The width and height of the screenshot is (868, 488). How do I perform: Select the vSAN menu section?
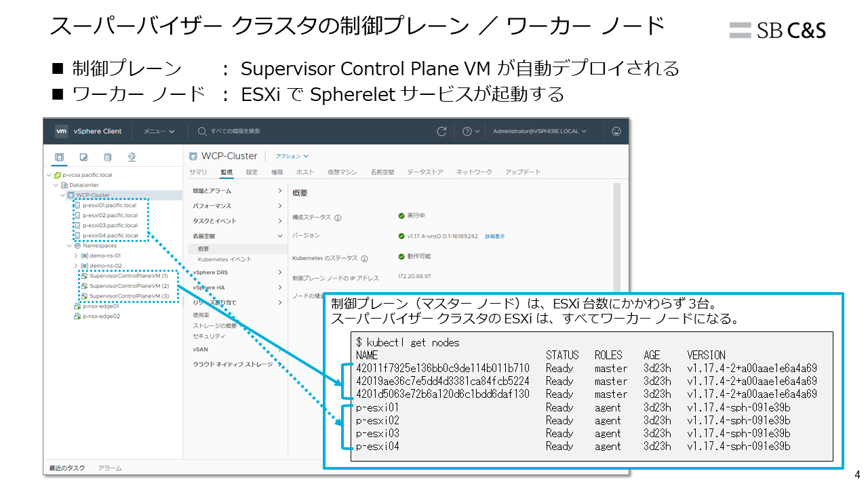coord(200,349)
